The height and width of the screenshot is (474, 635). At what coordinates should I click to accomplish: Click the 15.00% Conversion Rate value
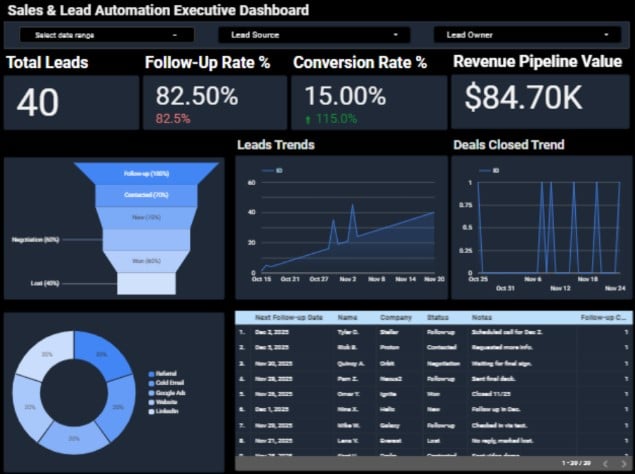(x=345, y=96)
